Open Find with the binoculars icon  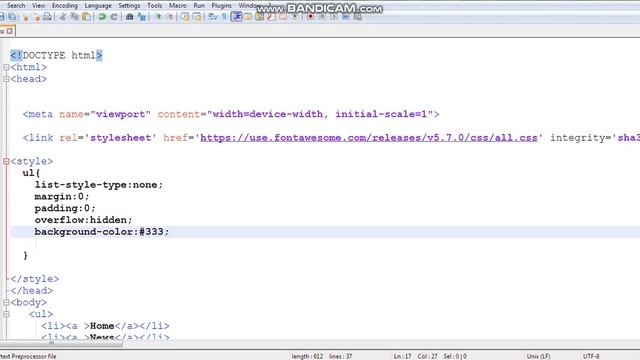129,17
